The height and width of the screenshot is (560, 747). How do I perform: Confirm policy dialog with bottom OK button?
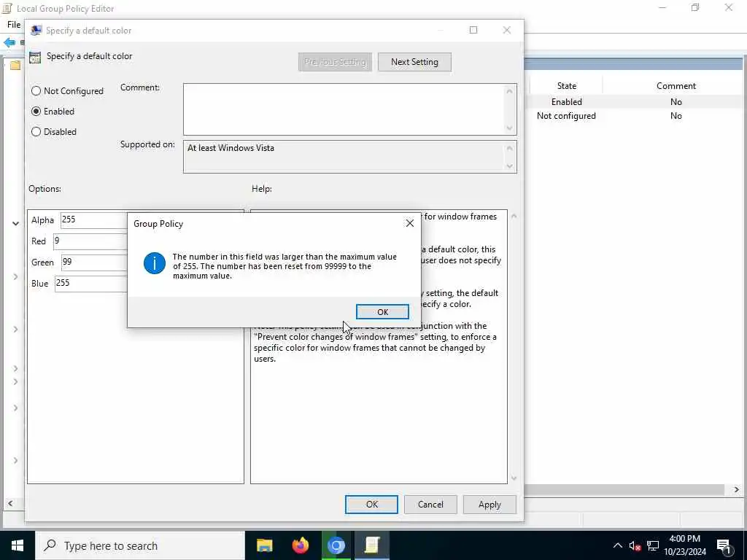371,505
